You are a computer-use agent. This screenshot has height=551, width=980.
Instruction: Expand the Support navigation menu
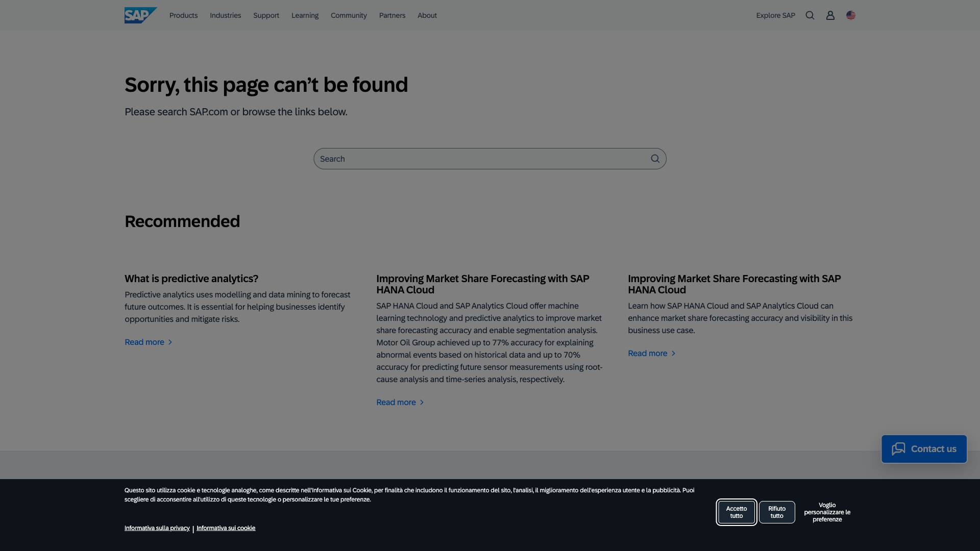coord(266,15)
